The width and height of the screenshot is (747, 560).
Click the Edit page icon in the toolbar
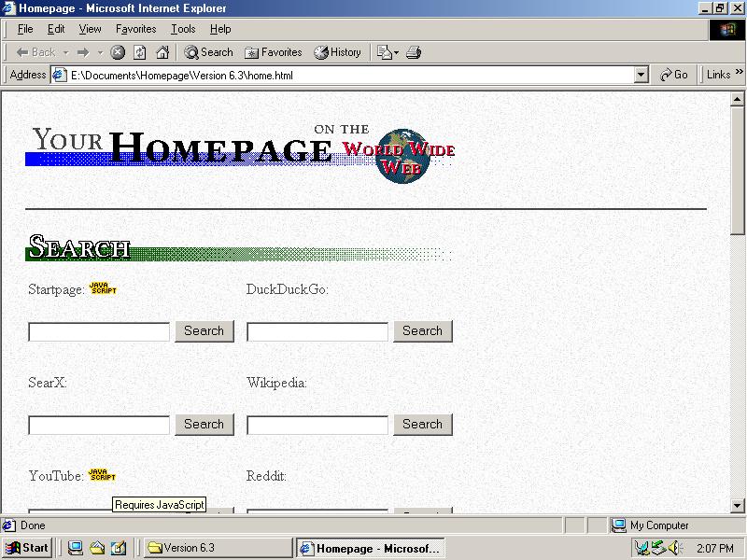coord(384,52)
